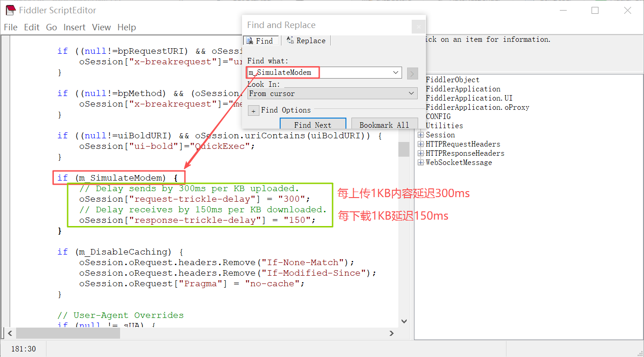This screenshot has width=644, height=357.
Task: Switch to the Replace tab
Action: tap(306, 41)
